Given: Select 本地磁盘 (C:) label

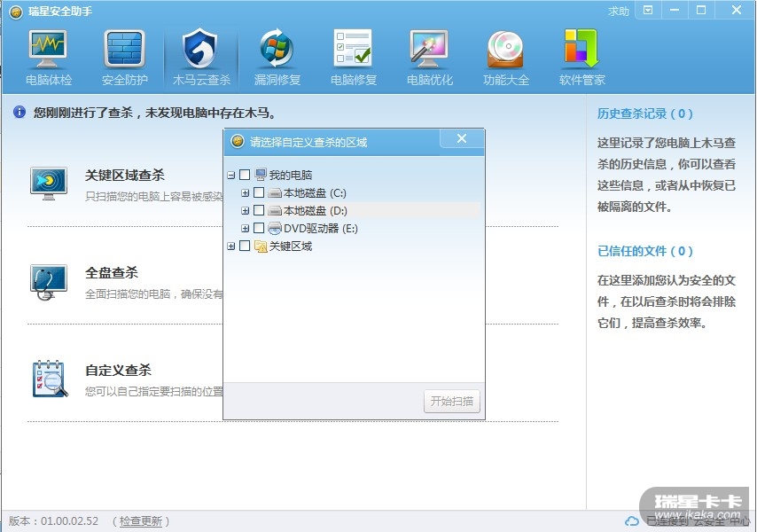Looking at the screenshot, I should pos(315,193).
